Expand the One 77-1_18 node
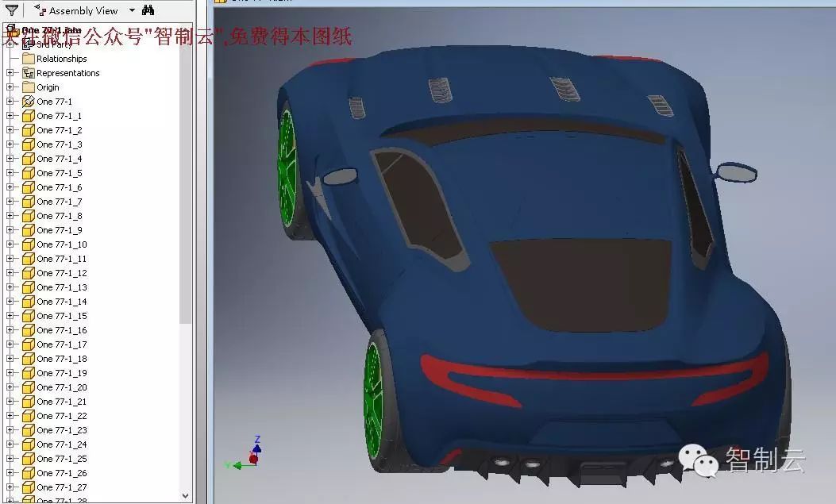The height and width of the screenshot is (504, 836). 10,359
